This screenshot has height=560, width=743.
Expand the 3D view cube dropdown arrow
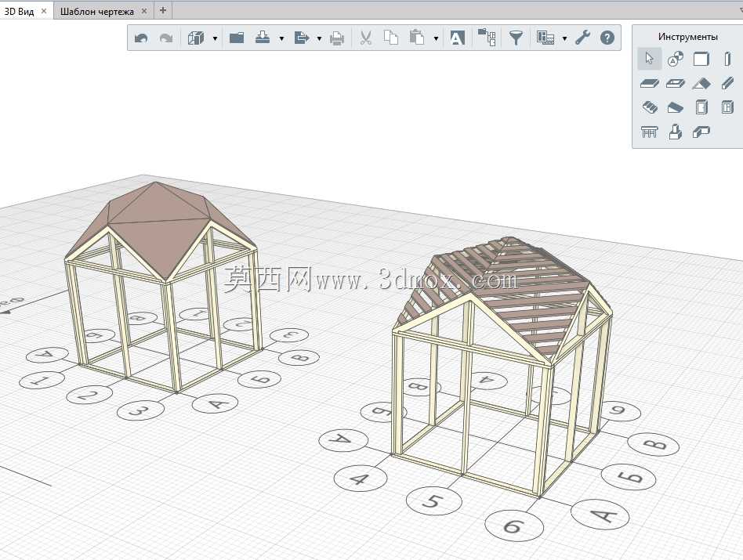tap(215, 38)
